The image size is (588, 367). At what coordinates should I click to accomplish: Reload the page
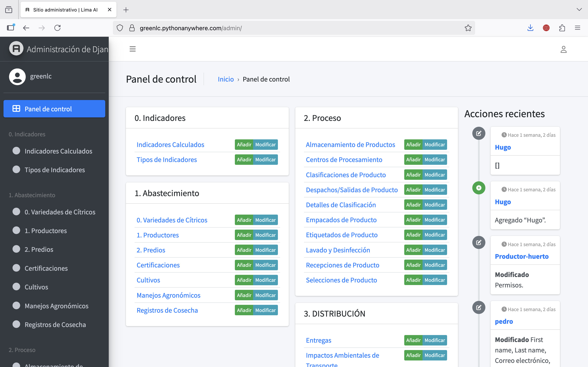[58, 28]
